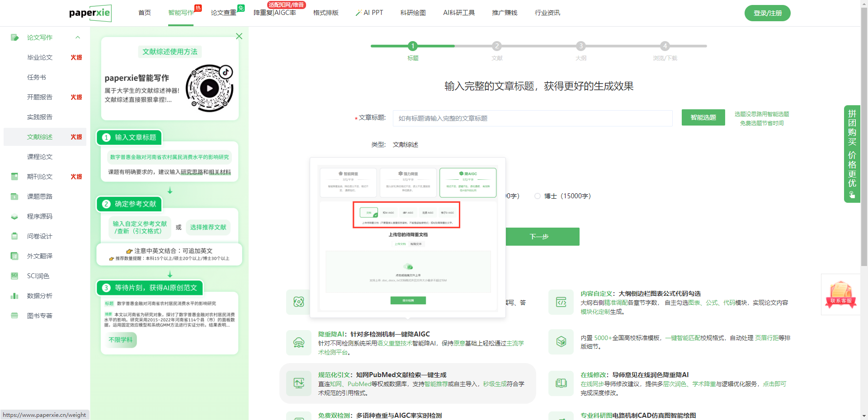Focus the 文章标题 input field
868x420 pixels.
click(x=533, y=118)
